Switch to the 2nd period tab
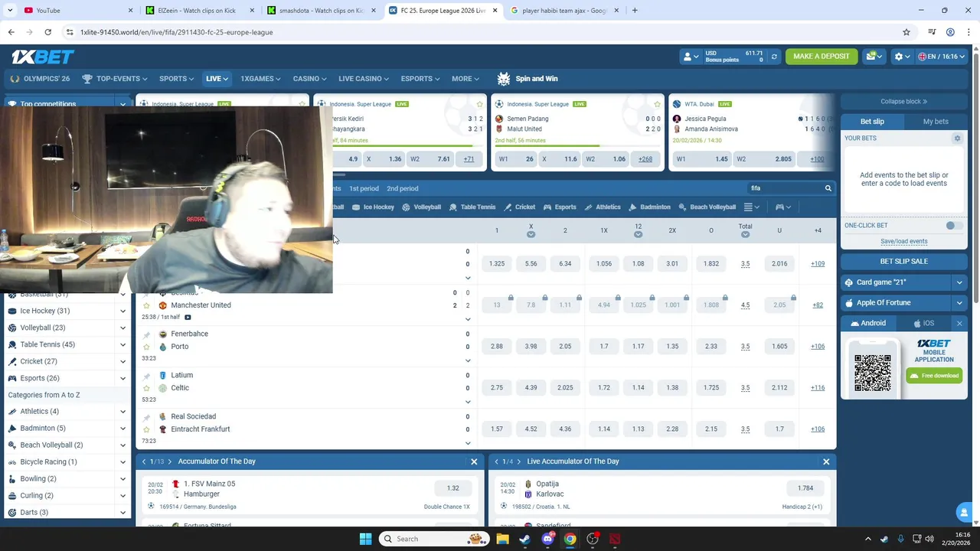This screenshot has width=980, height=551. tap(403, 188)
